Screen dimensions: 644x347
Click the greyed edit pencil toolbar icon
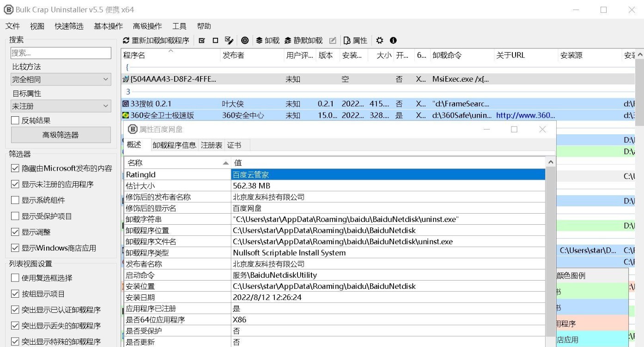pos(333,41)
